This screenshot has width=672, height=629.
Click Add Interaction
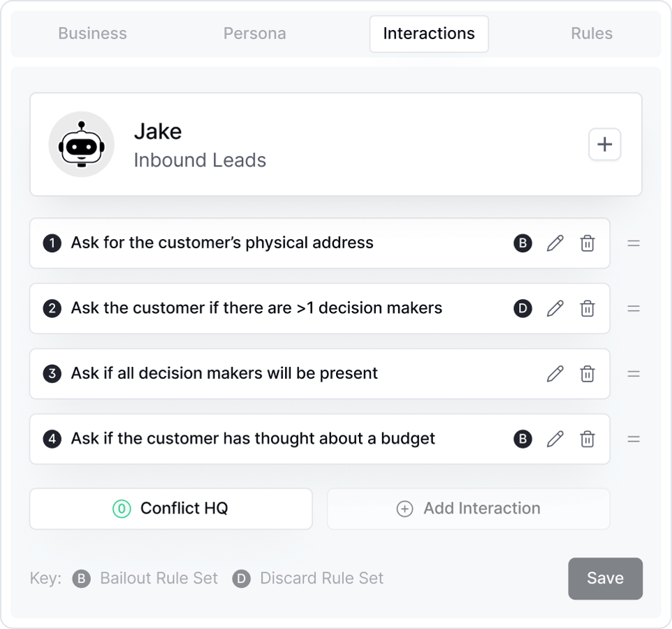point(468,509)
